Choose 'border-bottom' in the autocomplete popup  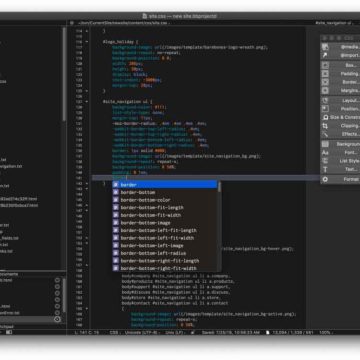tap(165, 192)
